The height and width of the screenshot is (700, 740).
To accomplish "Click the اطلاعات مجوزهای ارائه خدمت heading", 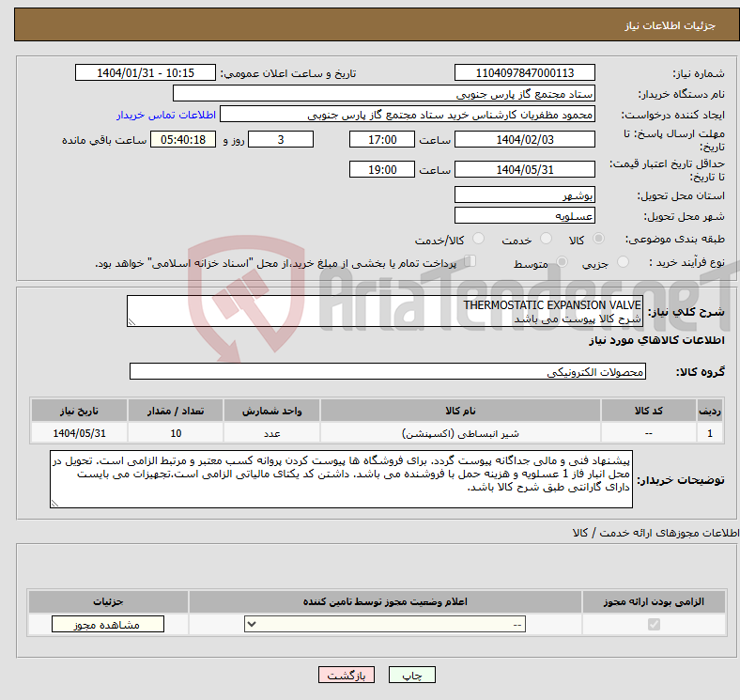I will click(x=656, y=533).
